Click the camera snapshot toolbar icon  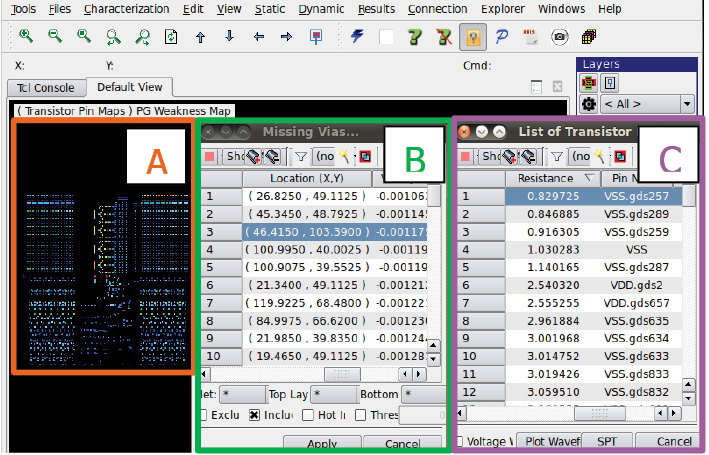tap(560, 36)
